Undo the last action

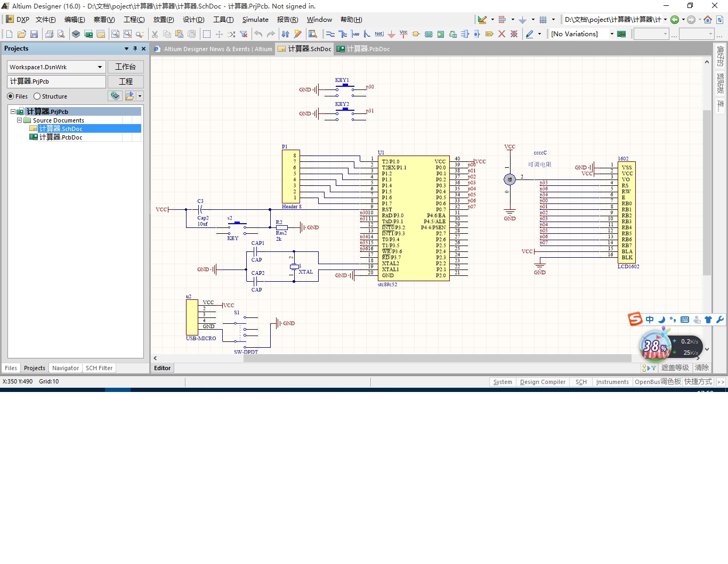(x=258, y=34)
